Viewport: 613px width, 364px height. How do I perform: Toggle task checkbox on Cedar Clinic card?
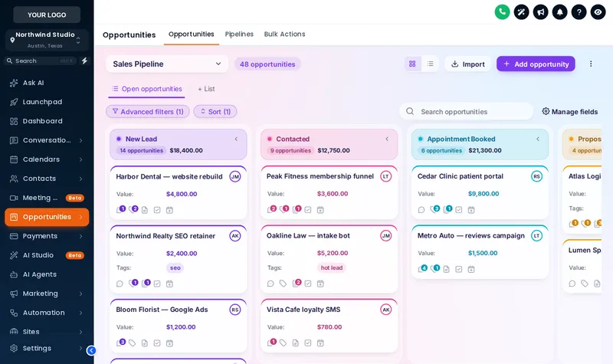pyautogui.click(x=458, y=209)
